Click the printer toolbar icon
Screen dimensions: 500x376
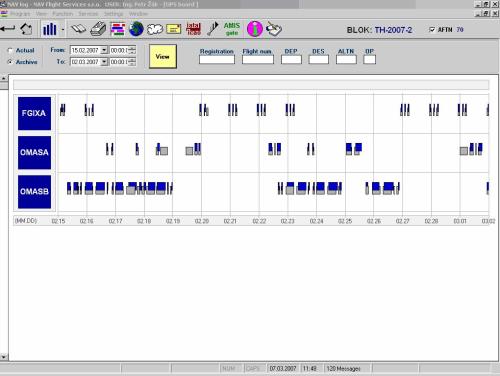(98, 29)
